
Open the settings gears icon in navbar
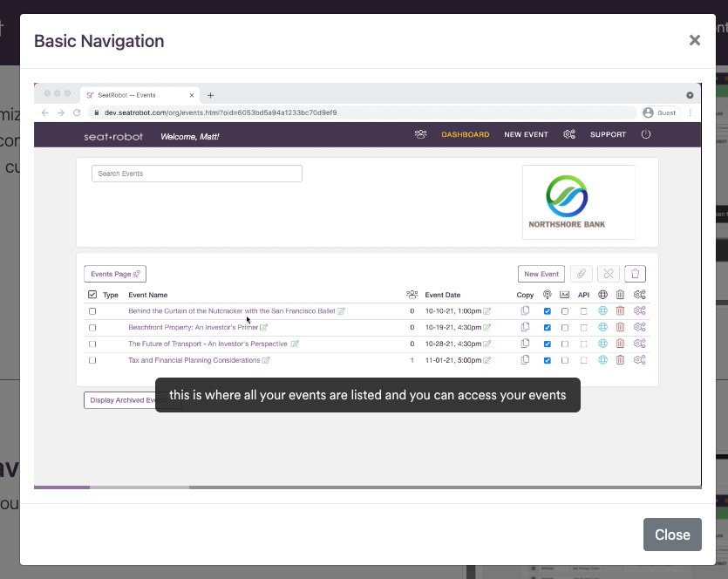pos(569,134)
